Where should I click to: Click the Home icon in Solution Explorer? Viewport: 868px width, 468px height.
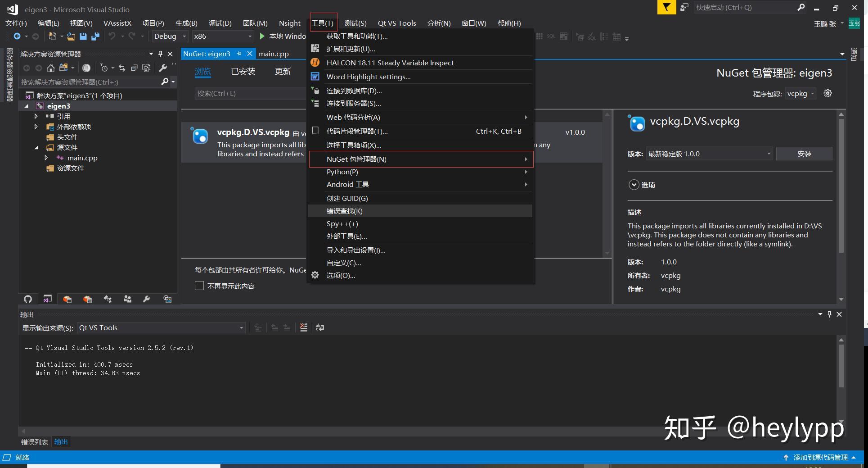(x=51, y=68)
